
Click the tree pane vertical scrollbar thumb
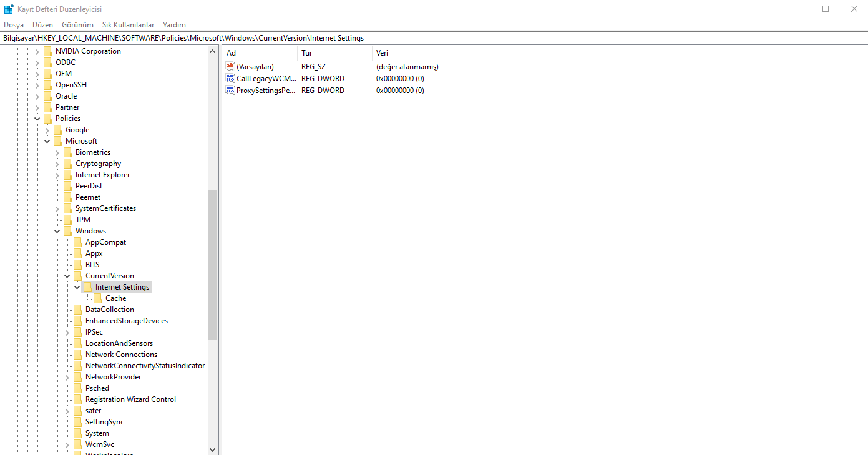[212, 265]
